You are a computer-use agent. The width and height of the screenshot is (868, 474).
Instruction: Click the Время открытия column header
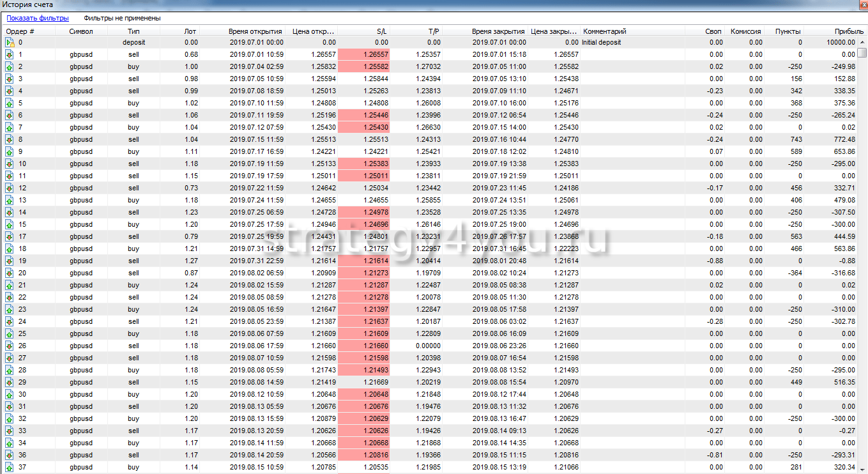(x=255, y=31)
